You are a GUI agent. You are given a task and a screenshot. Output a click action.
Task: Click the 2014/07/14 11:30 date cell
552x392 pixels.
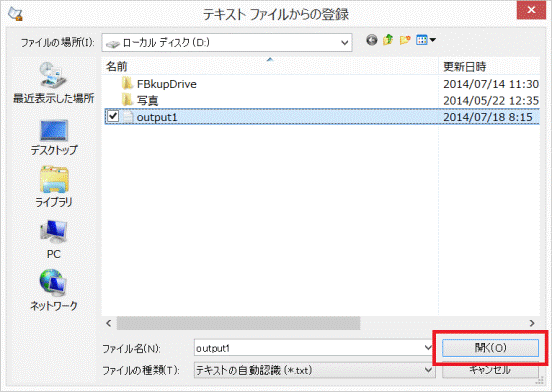click(491, 84)
